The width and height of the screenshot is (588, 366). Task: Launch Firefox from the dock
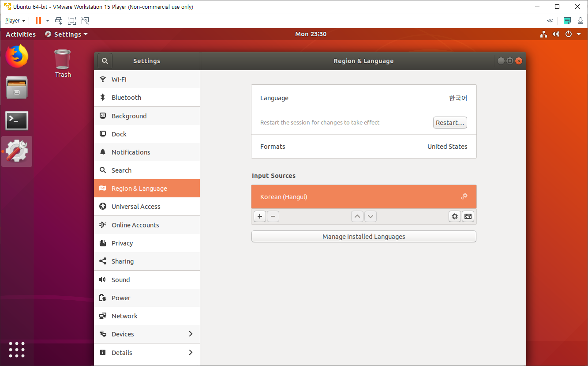(17, 56)
